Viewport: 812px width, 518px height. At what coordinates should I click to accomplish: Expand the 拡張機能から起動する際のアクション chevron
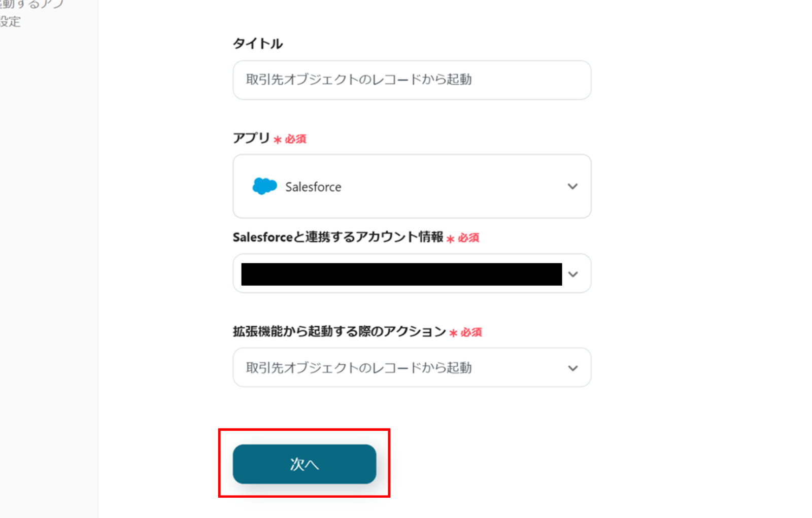(572, 368)
